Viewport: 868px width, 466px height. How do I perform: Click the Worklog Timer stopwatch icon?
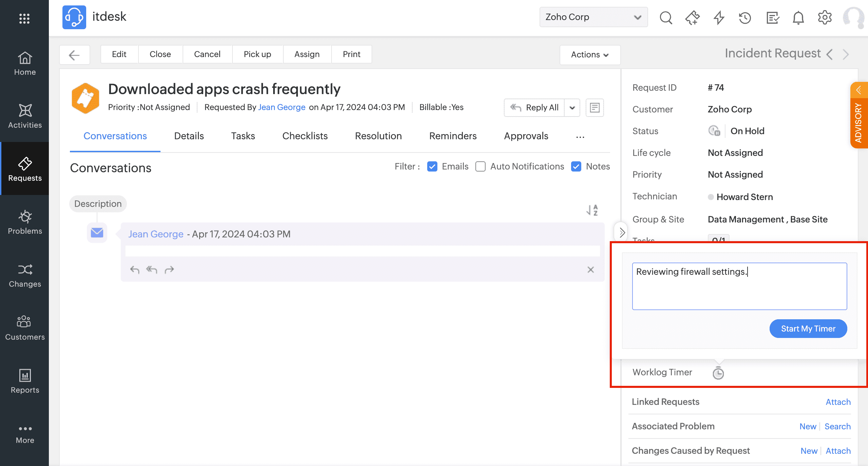(x=718, y=373)
